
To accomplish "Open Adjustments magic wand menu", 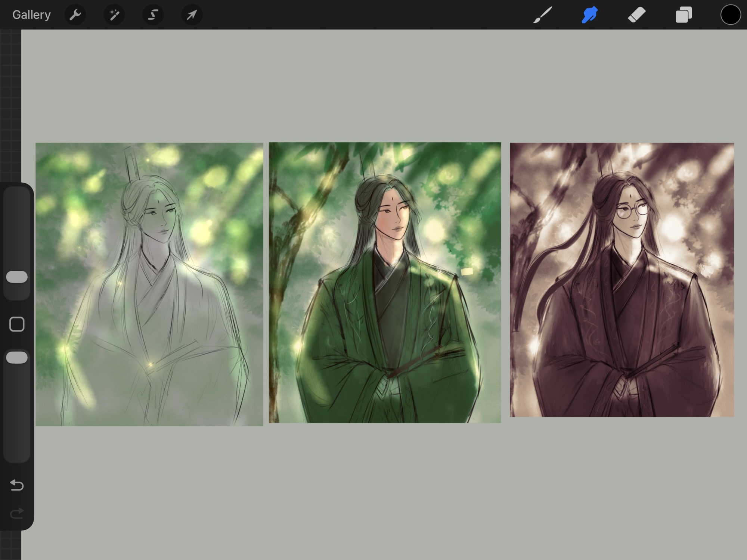I will pos(114,15).
